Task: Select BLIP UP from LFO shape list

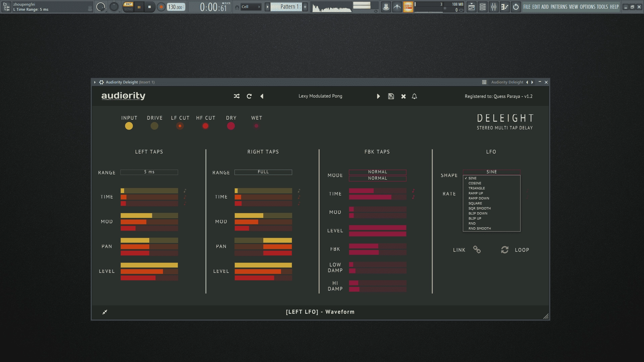Action: pos(492,219)
